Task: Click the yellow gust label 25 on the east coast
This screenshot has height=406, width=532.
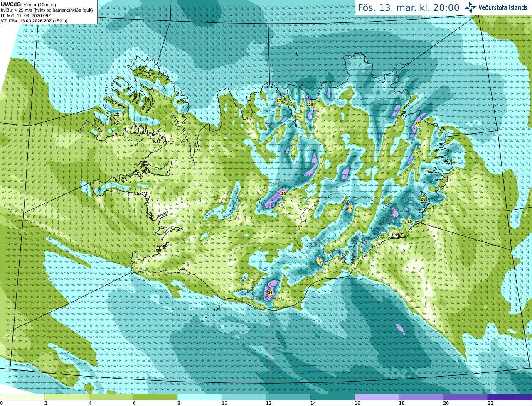Action: [410, 221]
